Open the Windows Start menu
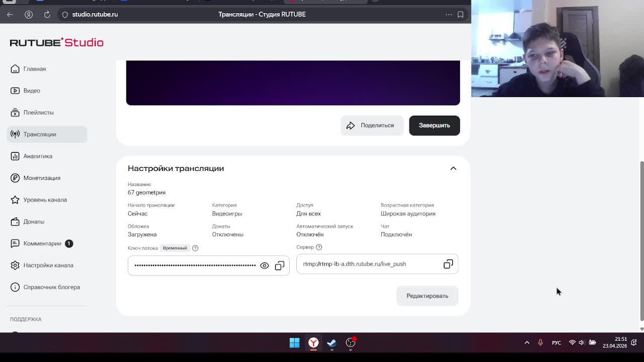The width and height of the screenshot is (644, 362). [x=295, y=343]
